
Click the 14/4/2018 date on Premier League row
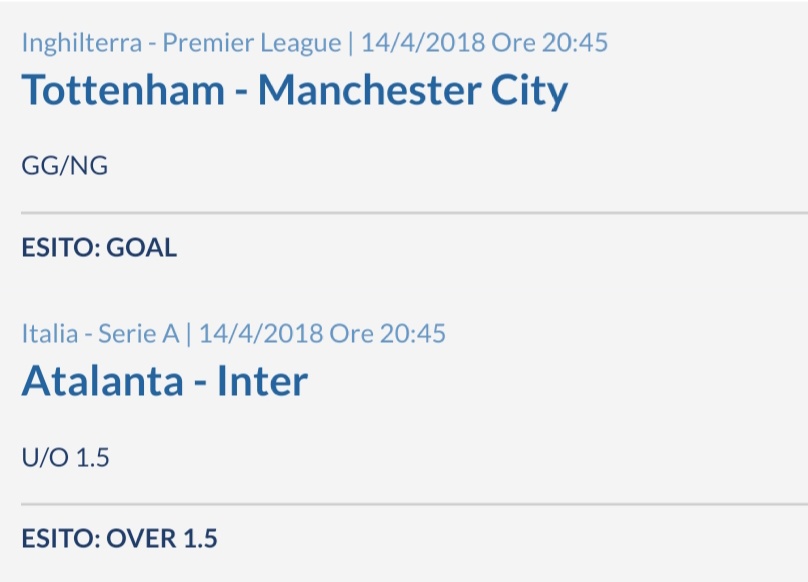(423, 42)
